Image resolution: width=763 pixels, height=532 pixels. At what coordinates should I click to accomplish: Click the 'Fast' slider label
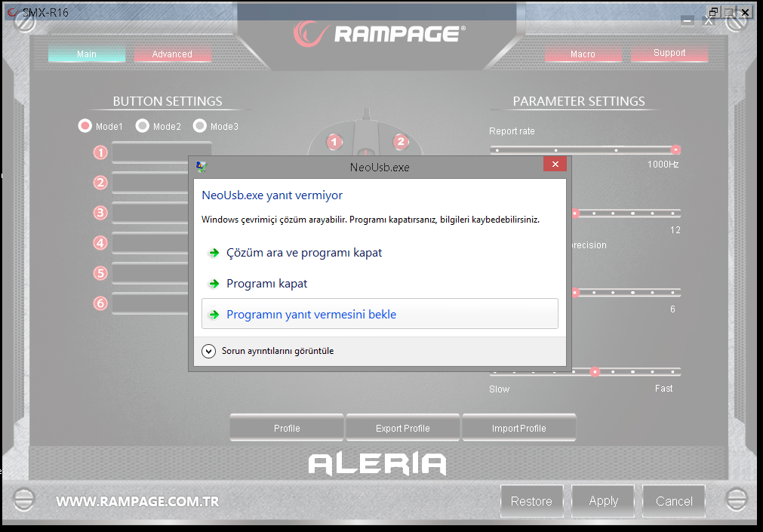(663, 389)
